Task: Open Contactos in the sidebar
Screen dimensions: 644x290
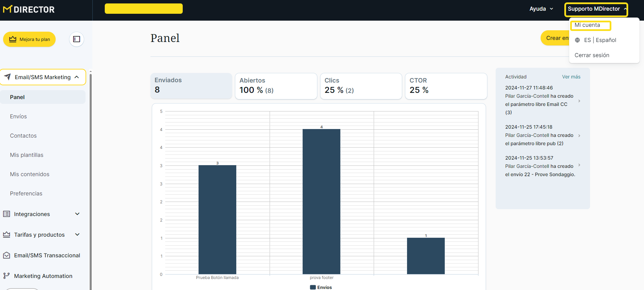Action: pos(23,136)
